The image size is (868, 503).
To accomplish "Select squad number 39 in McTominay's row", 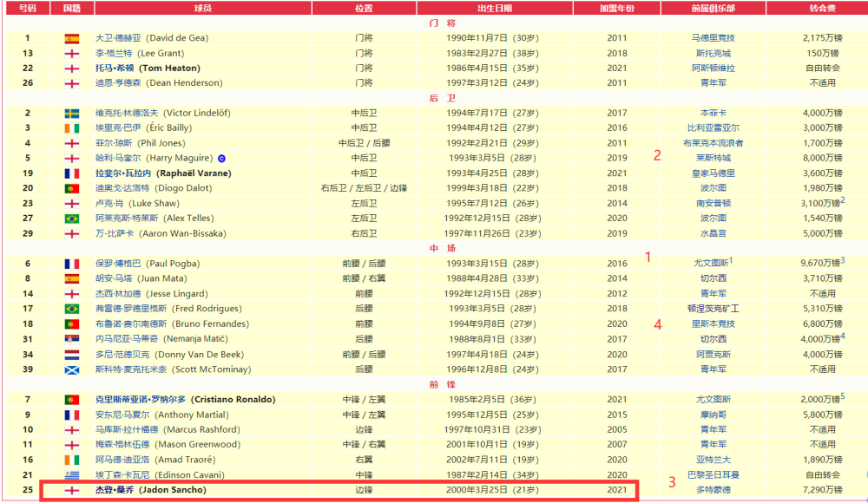I will click(x=28, y=369).
